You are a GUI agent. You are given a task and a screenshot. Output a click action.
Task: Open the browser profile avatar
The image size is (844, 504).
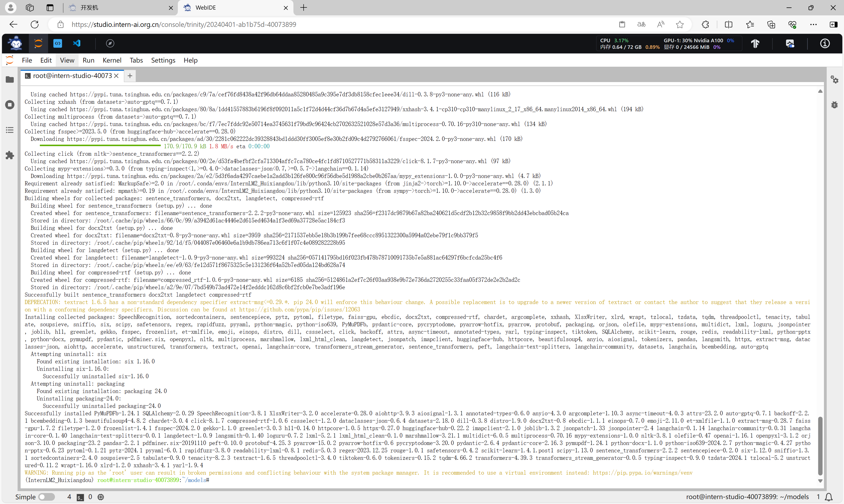coord(10,7)
